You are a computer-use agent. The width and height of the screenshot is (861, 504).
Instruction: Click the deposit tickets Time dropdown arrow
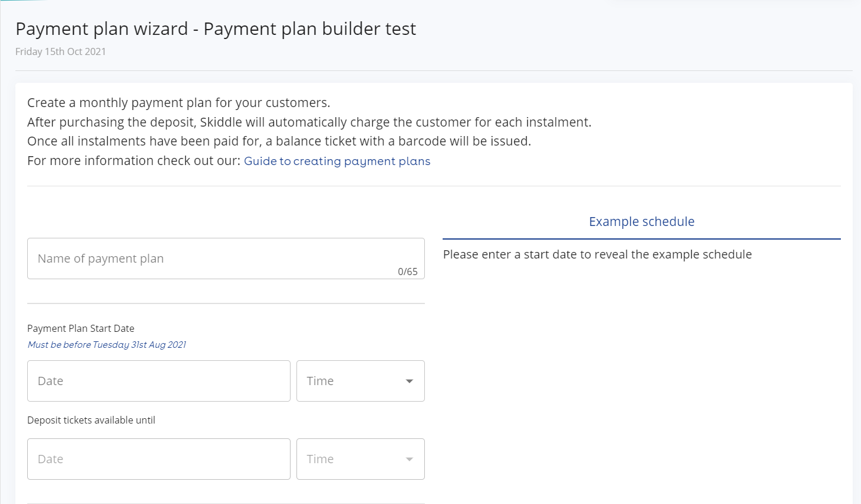[409, 459]
